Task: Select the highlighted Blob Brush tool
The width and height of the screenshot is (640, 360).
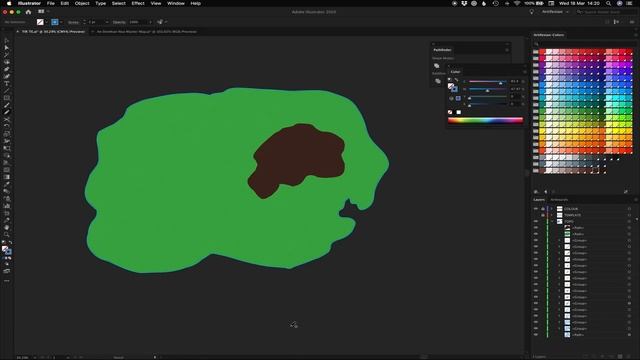Action: 7,112
